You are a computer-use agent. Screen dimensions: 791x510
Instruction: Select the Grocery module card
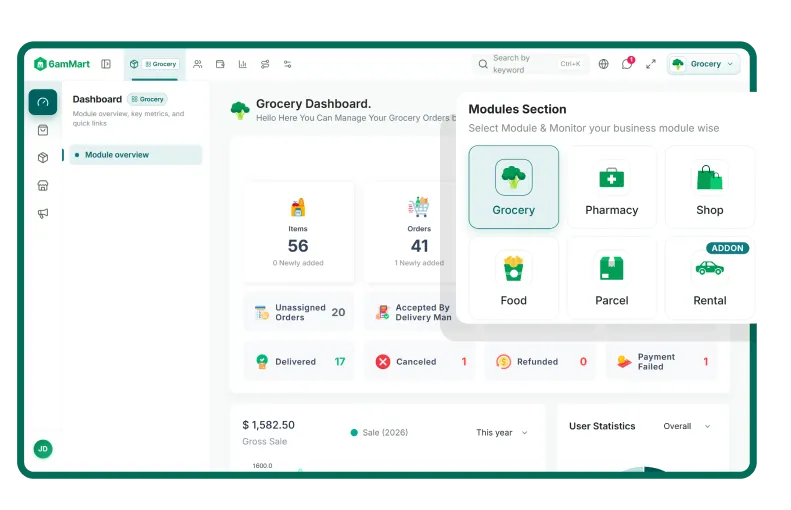coord(514,187)
